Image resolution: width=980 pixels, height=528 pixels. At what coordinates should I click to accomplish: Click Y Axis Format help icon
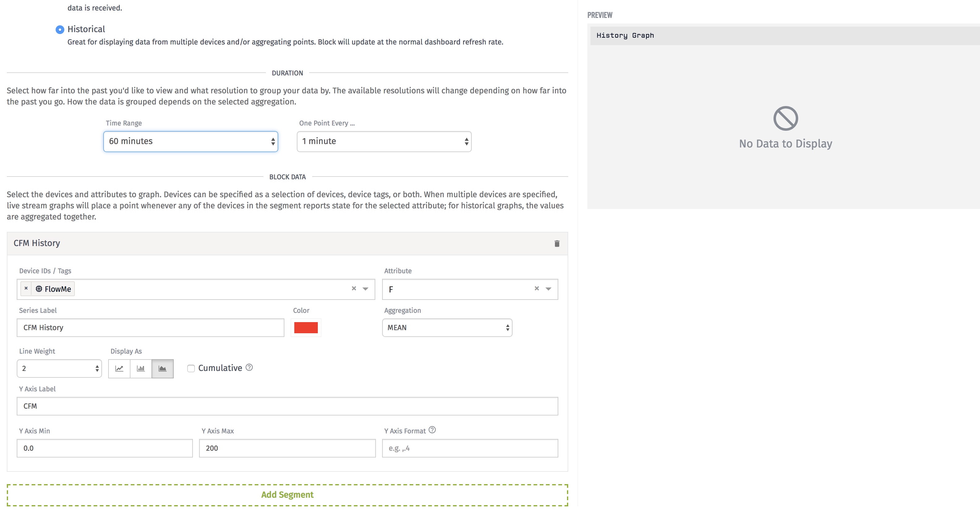tap(432, 430)
